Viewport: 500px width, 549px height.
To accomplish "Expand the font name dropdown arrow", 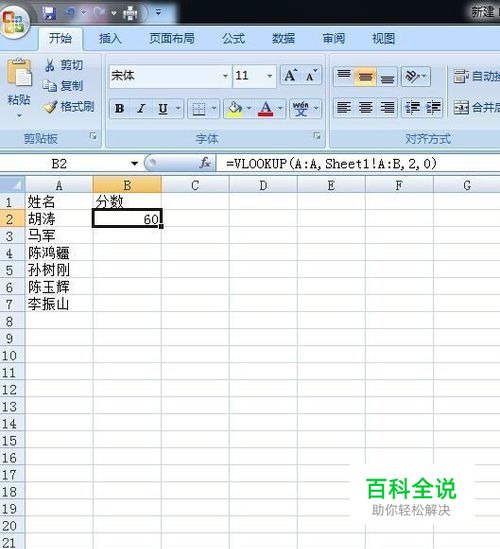I will click(225, 76).
